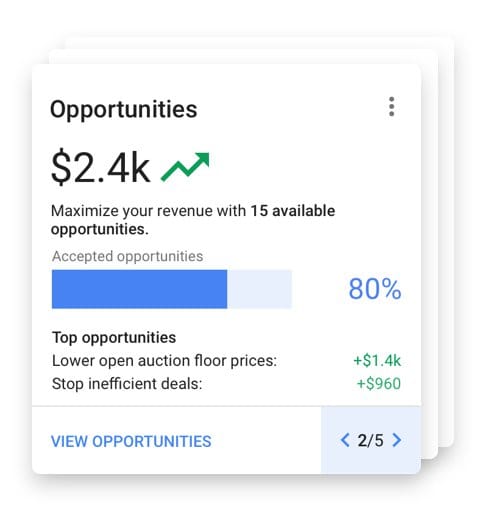Go to the previous card with left chevron
Viewport: 486px width, 510px height.
click(345, 440)
